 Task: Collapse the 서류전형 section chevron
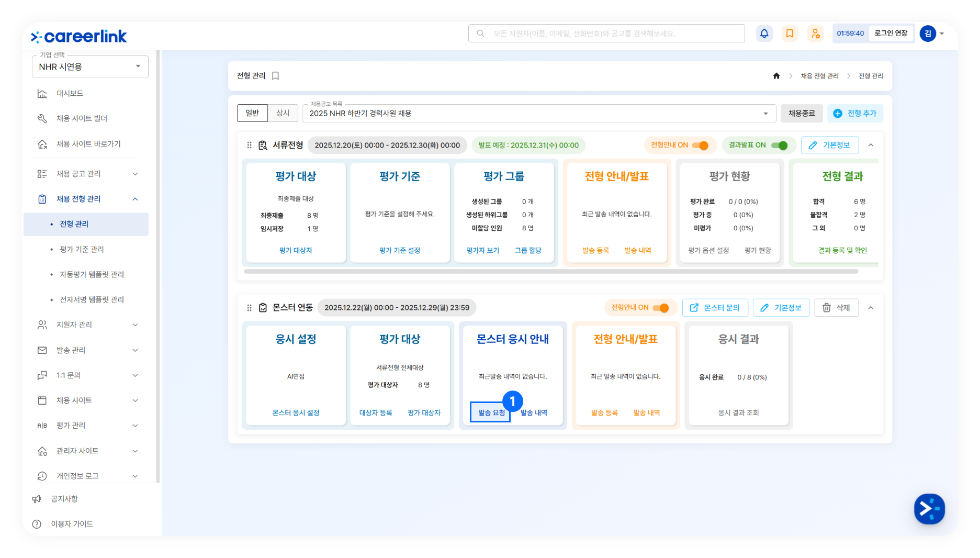click(871, 146)
